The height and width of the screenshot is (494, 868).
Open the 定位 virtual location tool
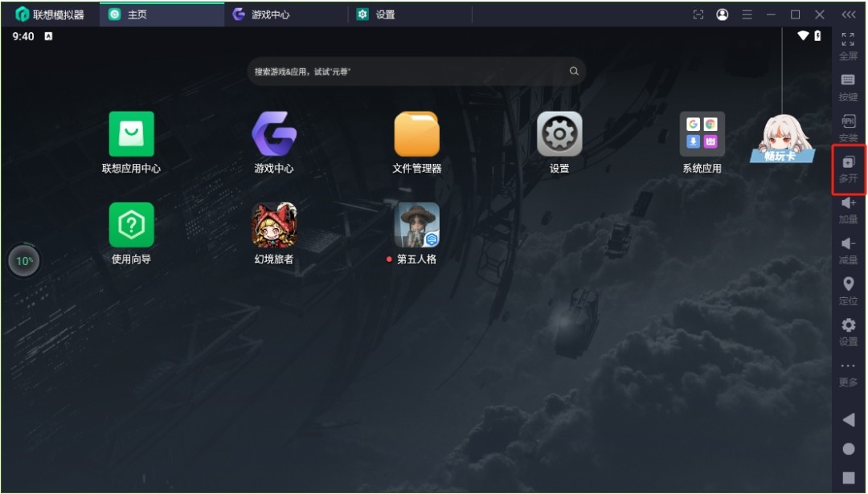click(848, 291)
